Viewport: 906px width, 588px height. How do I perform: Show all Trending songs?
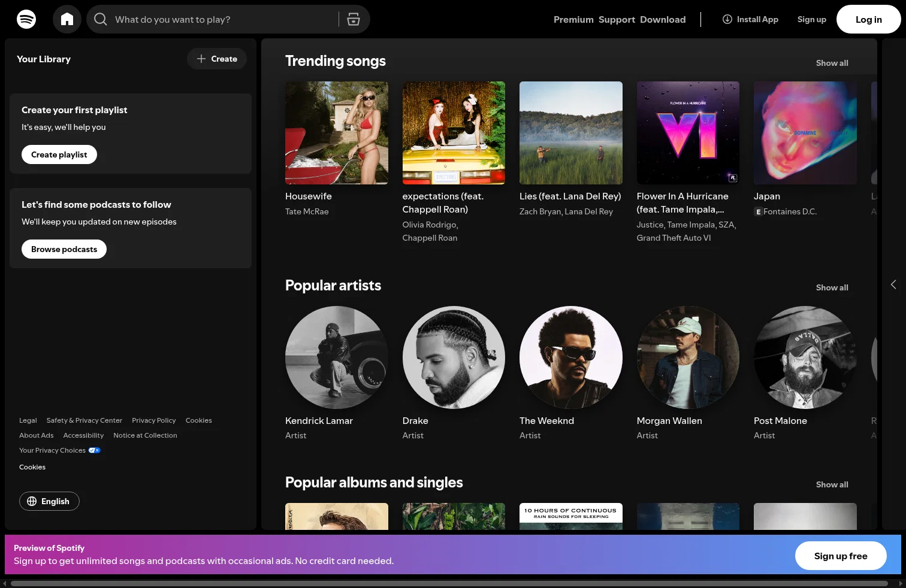coord(832,63)
